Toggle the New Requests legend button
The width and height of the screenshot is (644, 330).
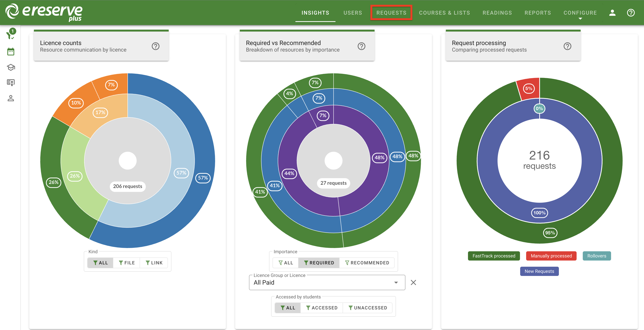click(x=539, y=271)
